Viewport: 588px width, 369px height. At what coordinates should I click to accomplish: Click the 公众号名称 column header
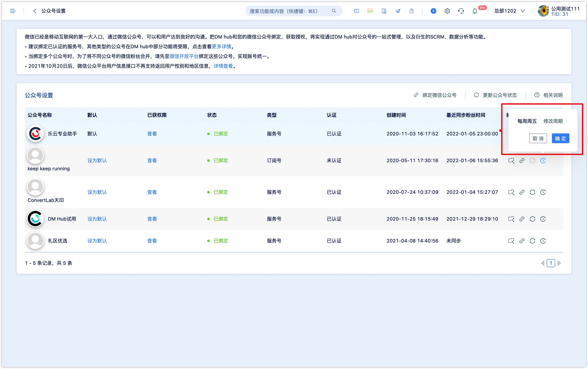click(40, 115)
